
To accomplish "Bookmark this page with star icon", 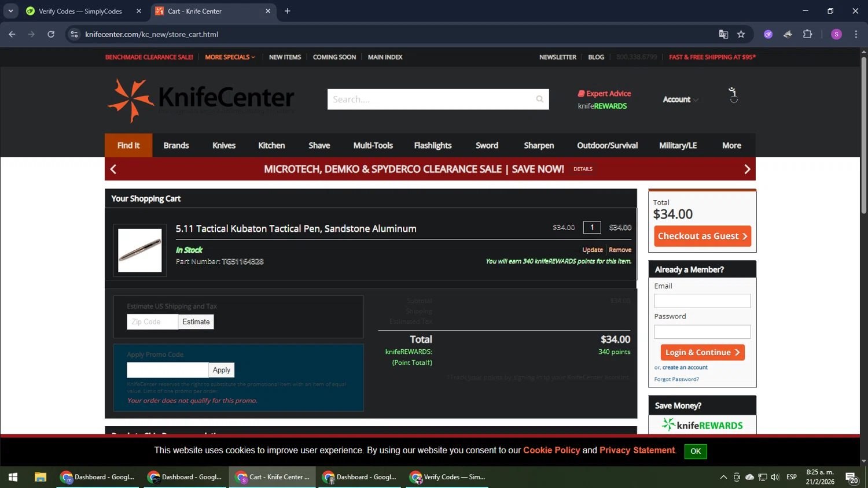I will click(x=741, y=34).
